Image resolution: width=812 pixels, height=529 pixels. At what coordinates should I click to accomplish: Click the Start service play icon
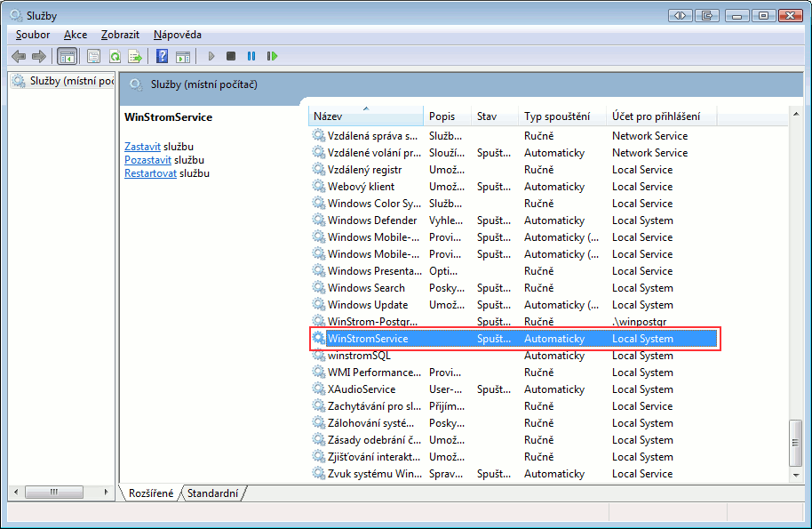point(211,56)
